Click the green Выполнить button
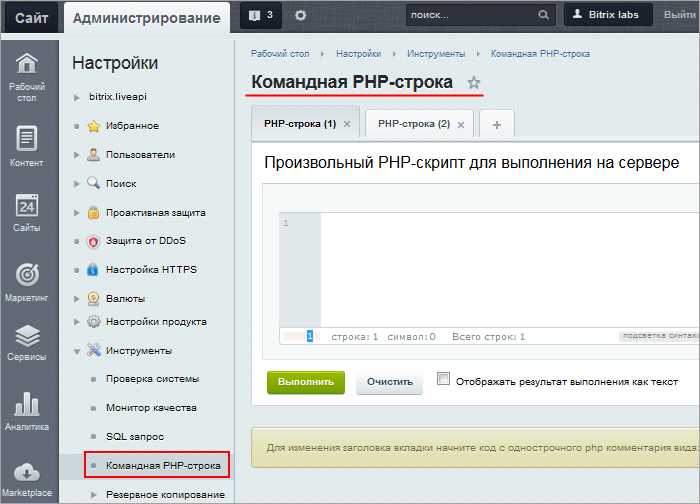This screenshot has height=504, width=700. click(306, 382)
